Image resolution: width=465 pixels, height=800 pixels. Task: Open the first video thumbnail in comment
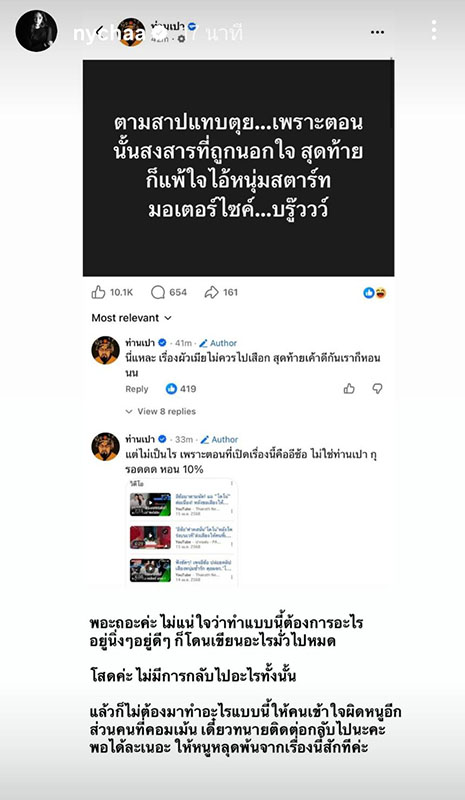point(150,504)
